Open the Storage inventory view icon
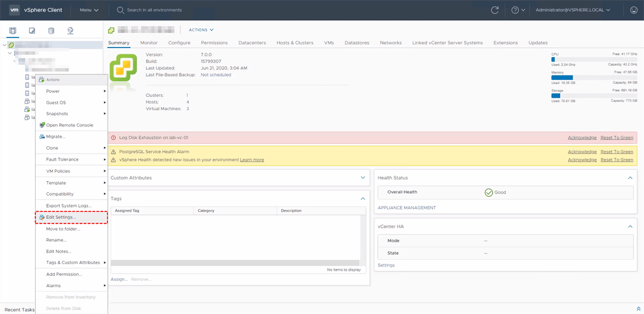The height and width of the screenshot is (314, 644). click(51, 31)
